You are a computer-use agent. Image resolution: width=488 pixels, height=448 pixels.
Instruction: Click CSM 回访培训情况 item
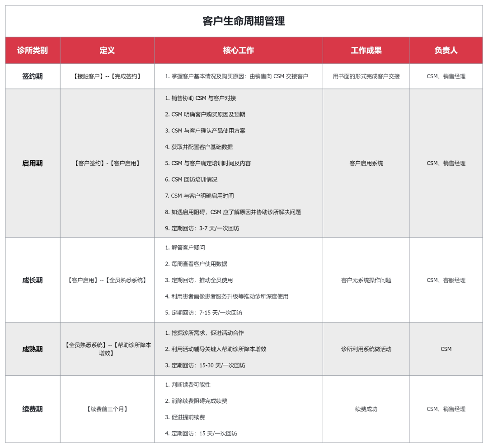191,179
